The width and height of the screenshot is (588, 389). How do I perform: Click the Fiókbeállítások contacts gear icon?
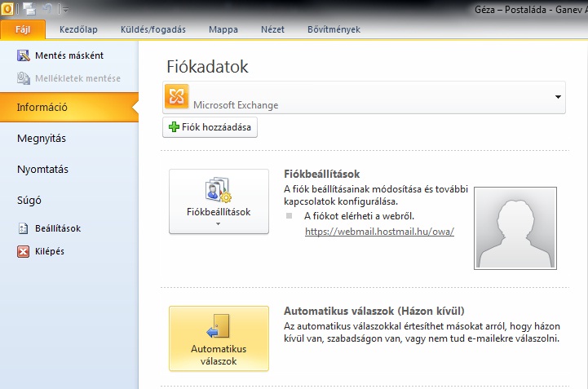[x=219, y=190]
